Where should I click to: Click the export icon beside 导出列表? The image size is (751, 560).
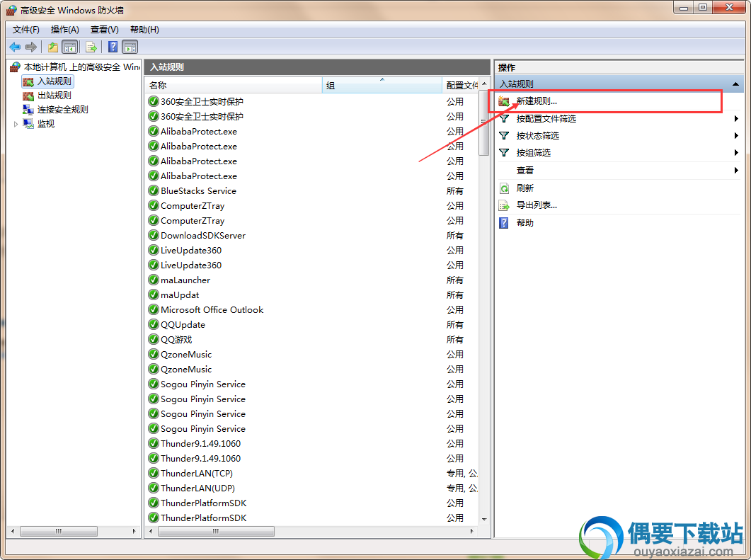[504, 205]
